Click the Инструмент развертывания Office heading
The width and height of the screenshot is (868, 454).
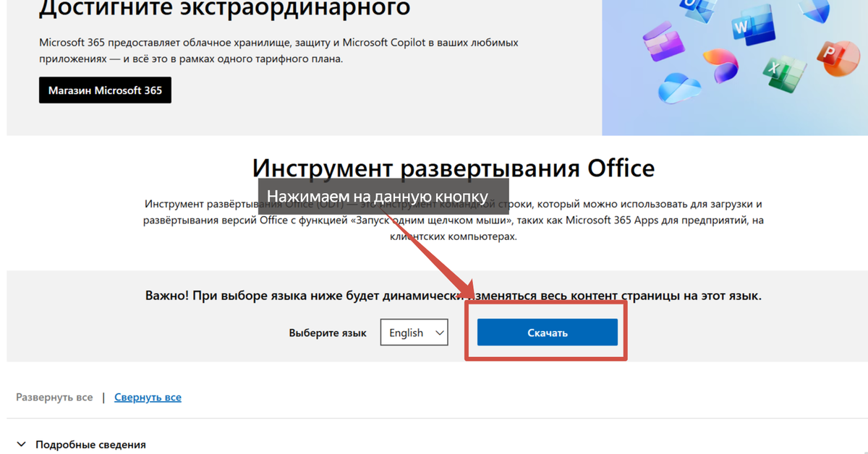tap(454, 168)
